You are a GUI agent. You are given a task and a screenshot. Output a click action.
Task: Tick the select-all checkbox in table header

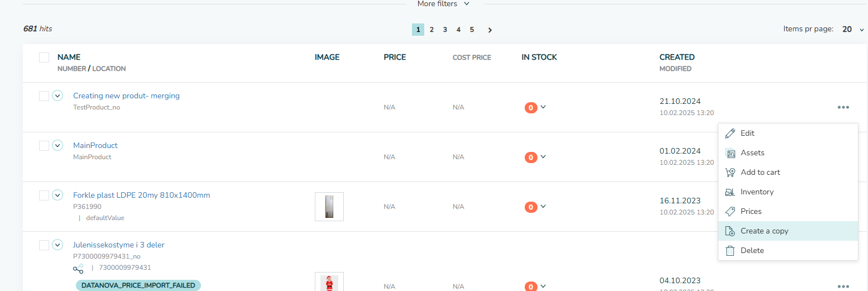(44, 58)
